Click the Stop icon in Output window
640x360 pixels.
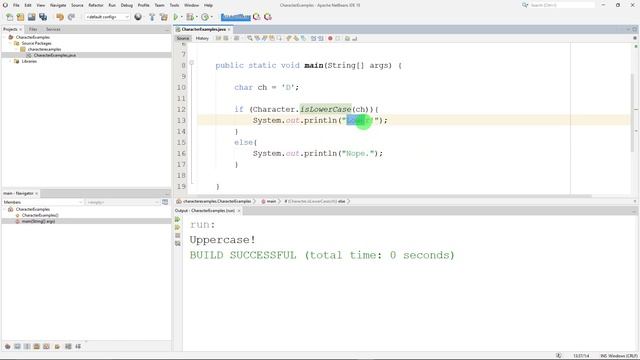click(x=178, y=236)
